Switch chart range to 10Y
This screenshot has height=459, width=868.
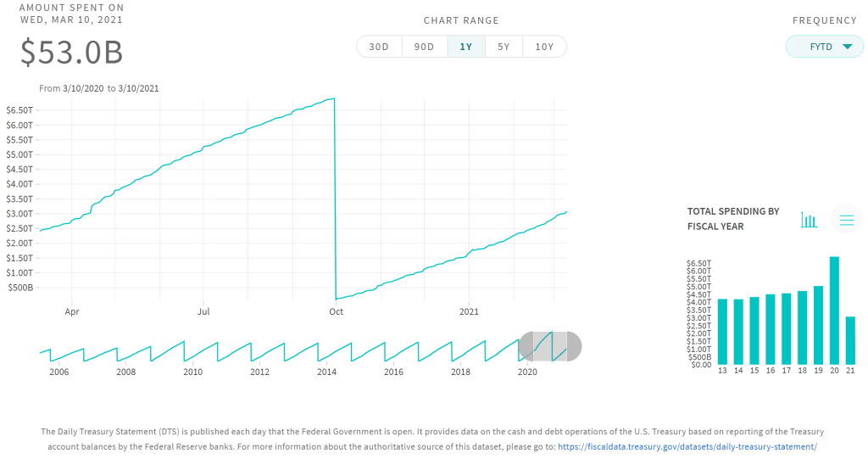(544, 47)
